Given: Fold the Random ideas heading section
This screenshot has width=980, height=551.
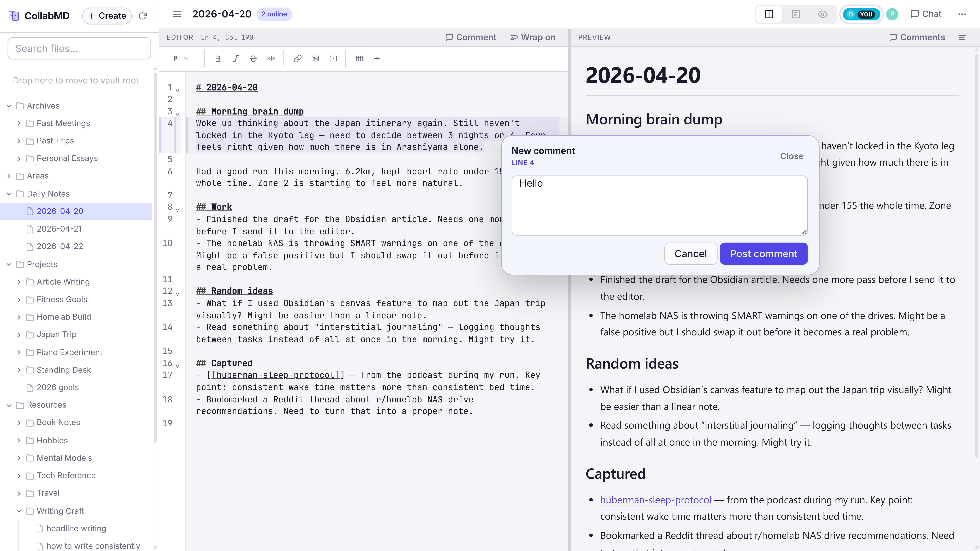Looking at the screenshot, I should coord(177,294).
